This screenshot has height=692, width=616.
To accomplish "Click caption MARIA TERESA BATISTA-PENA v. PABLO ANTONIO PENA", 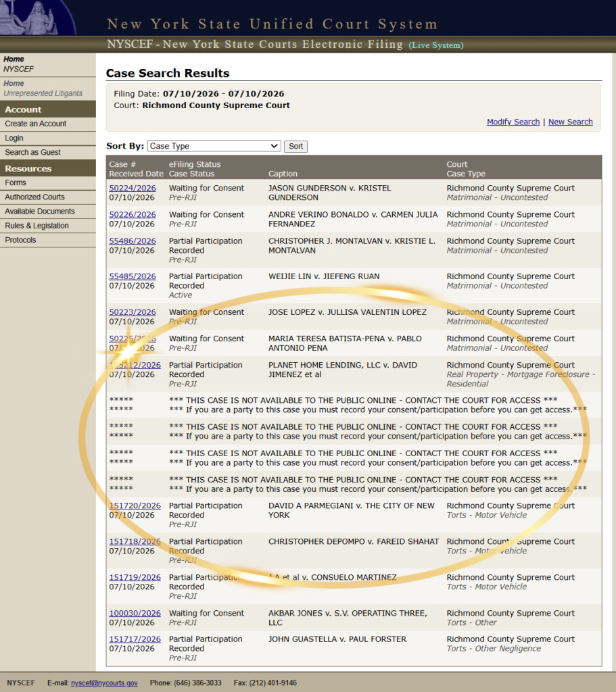I will (345, 343).
